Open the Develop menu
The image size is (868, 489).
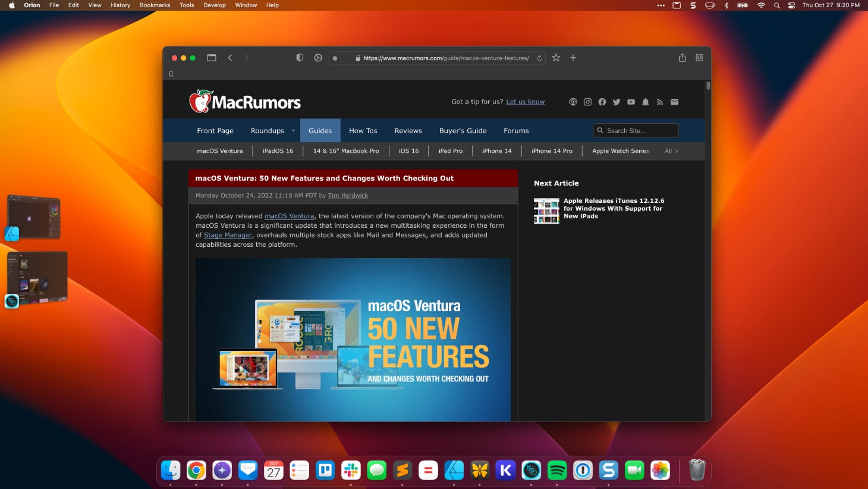215,5
